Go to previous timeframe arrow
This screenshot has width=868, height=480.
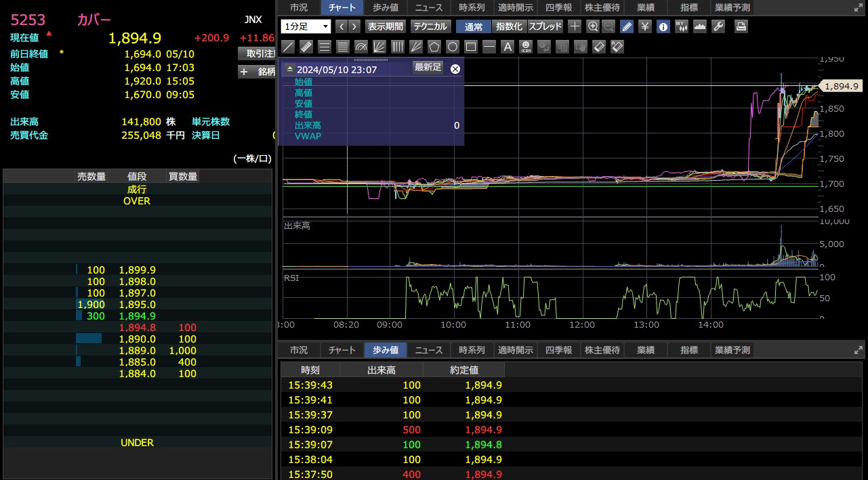click(341, 26)
